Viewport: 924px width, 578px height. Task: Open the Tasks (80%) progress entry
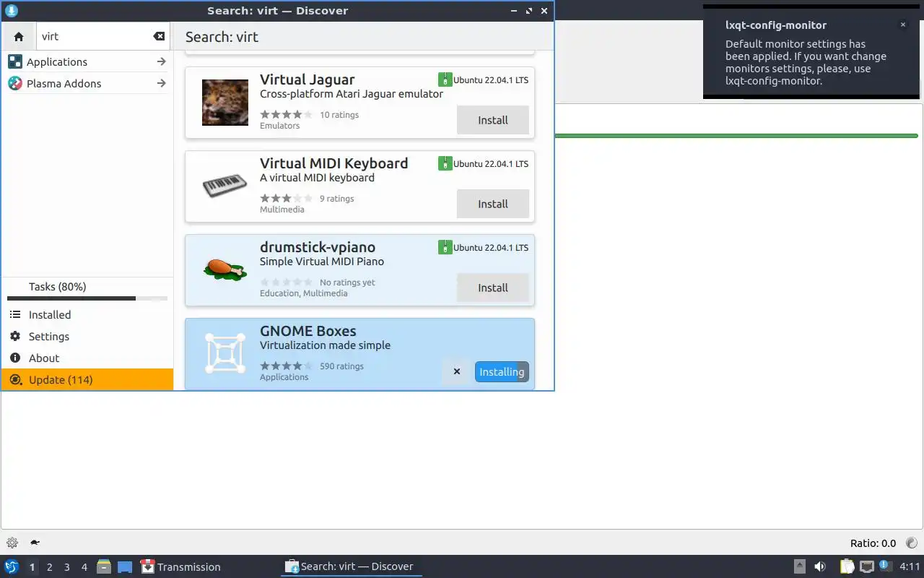(87, 290)
